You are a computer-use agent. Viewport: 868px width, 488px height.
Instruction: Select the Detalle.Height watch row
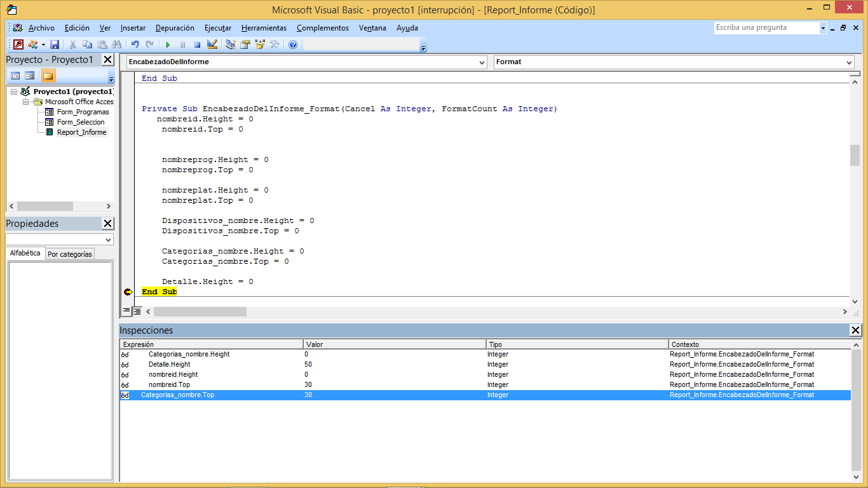tap(485, 365)
